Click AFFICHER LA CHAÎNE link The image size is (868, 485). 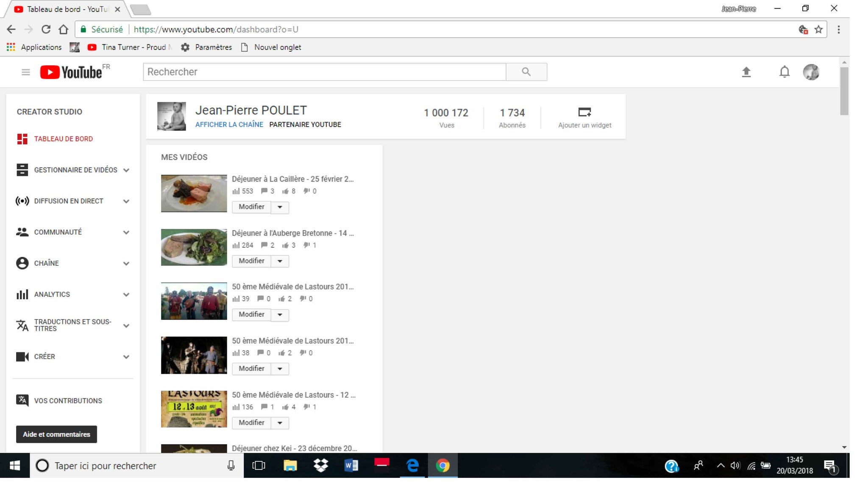click(229, 125)
